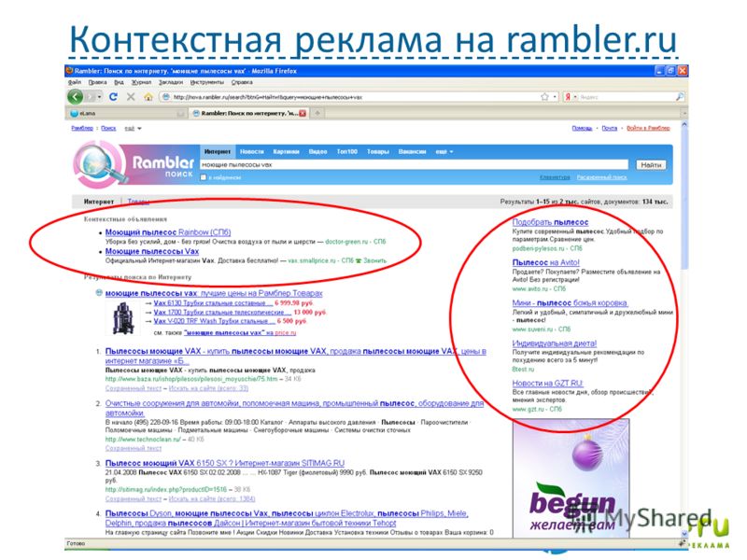Go back with the green Back arrow

(x=76, y=97)
